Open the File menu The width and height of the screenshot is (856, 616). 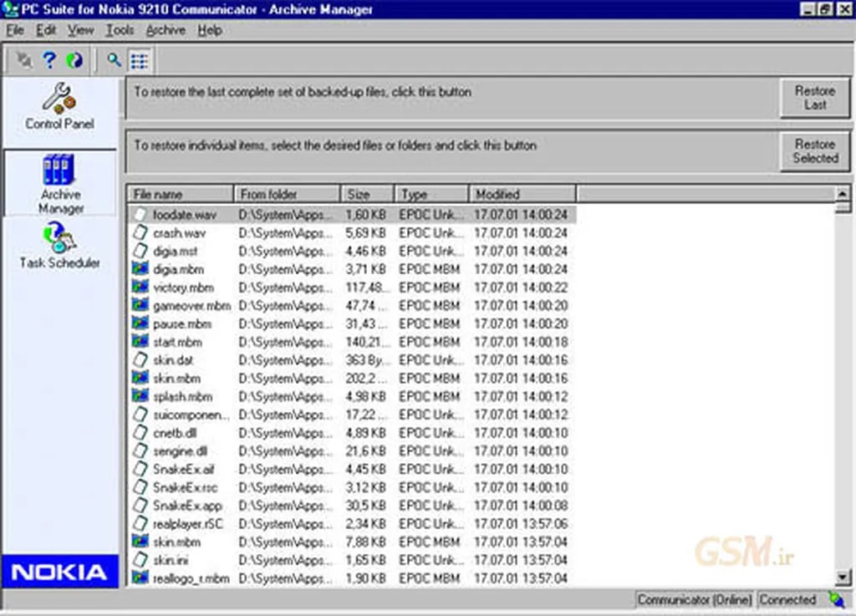[14, 30]
